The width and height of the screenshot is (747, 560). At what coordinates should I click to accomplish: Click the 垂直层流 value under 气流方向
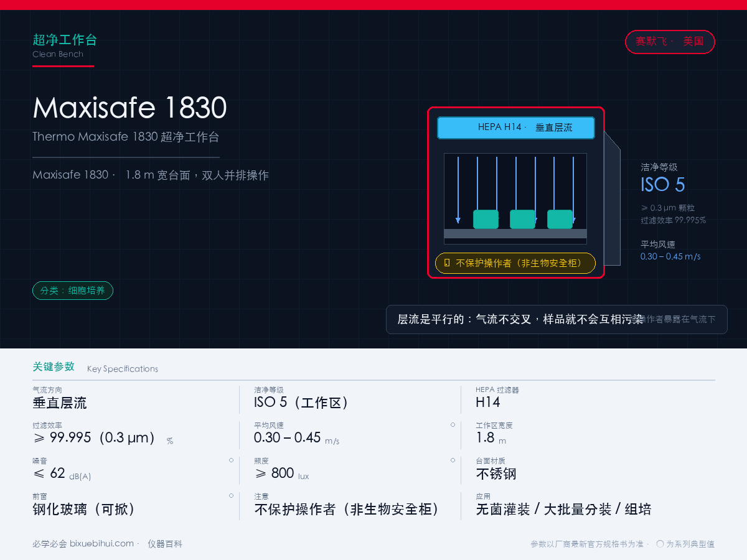(x=60, y=403)
